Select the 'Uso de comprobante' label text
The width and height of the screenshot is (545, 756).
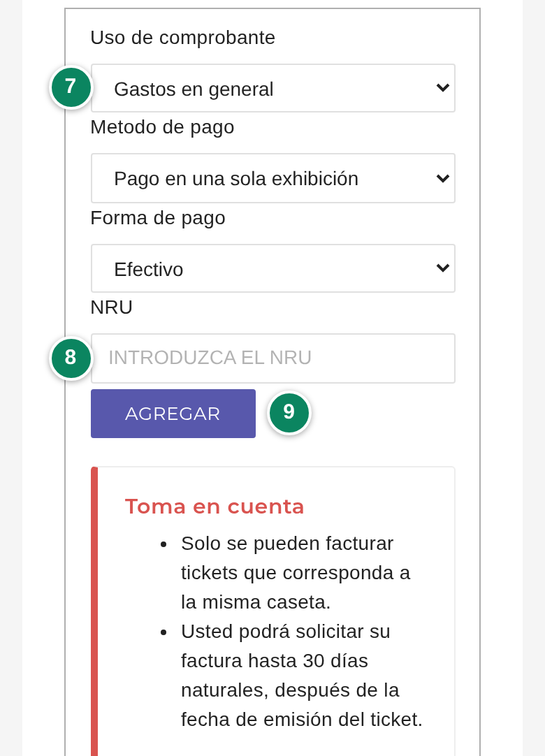183,38
